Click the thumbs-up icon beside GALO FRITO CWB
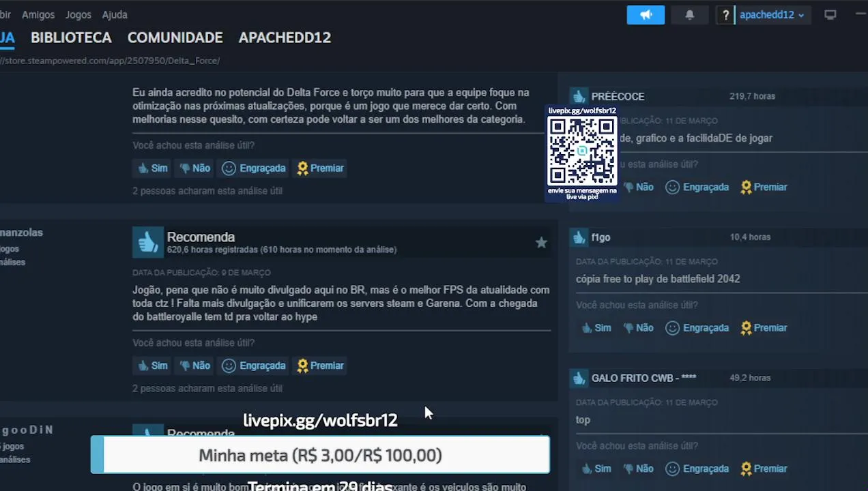The width and height of the screenshot is (868, 491). pos(579,377)
